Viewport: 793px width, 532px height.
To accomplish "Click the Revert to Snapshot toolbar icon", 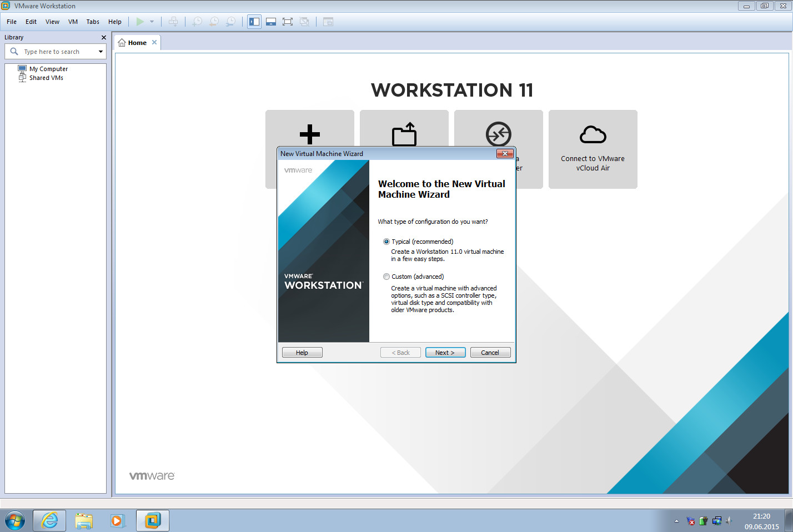I will click(x=214, y=22).
